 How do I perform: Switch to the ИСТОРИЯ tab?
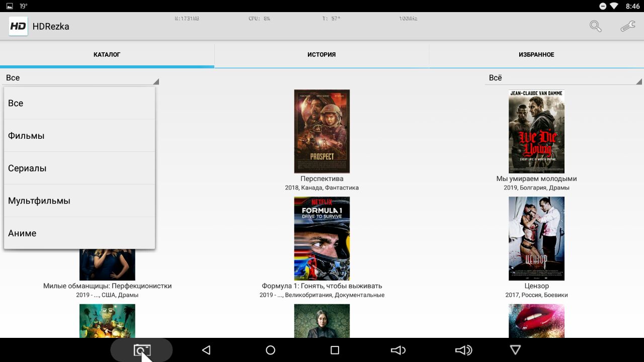pos(321,54)
